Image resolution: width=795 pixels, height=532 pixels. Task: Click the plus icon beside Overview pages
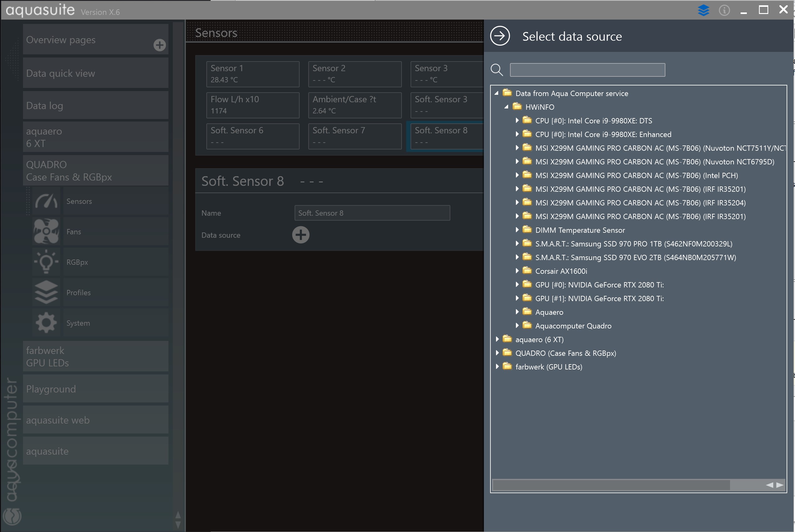coord(159,45)
